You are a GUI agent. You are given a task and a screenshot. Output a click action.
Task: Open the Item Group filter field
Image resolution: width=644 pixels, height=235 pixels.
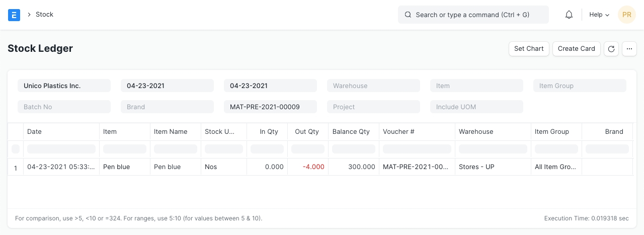tap(580, 86)
